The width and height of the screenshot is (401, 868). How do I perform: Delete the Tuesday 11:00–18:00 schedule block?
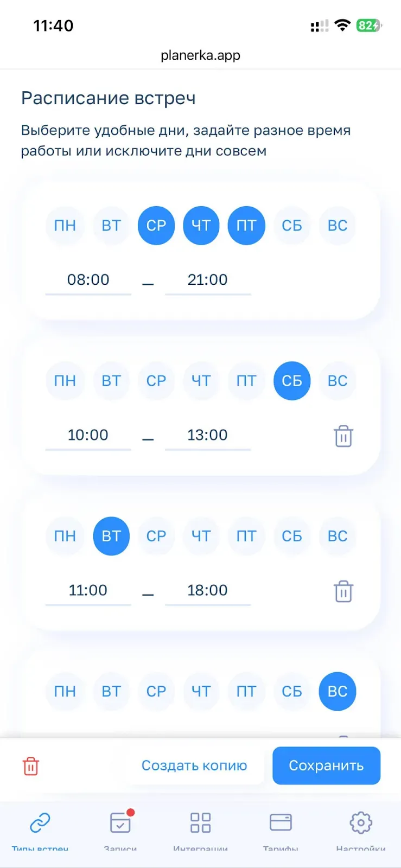point(343,591)
